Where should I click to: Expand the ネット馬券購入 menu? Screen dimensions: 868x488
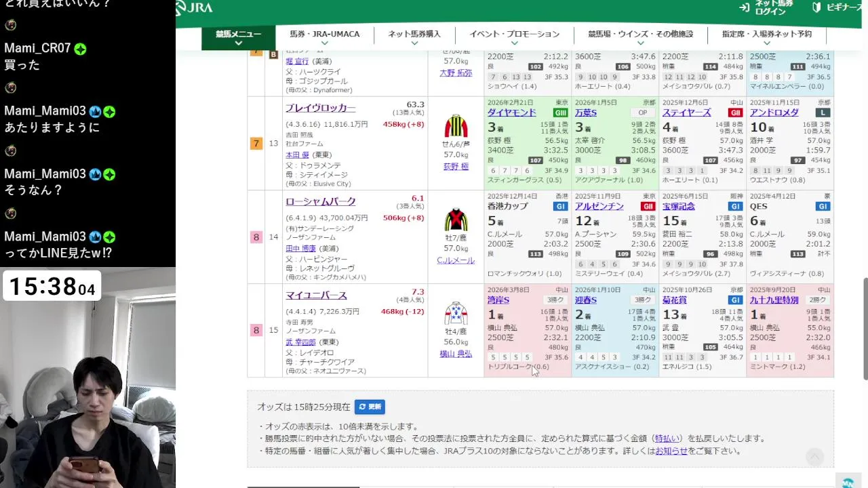[414, 37]
